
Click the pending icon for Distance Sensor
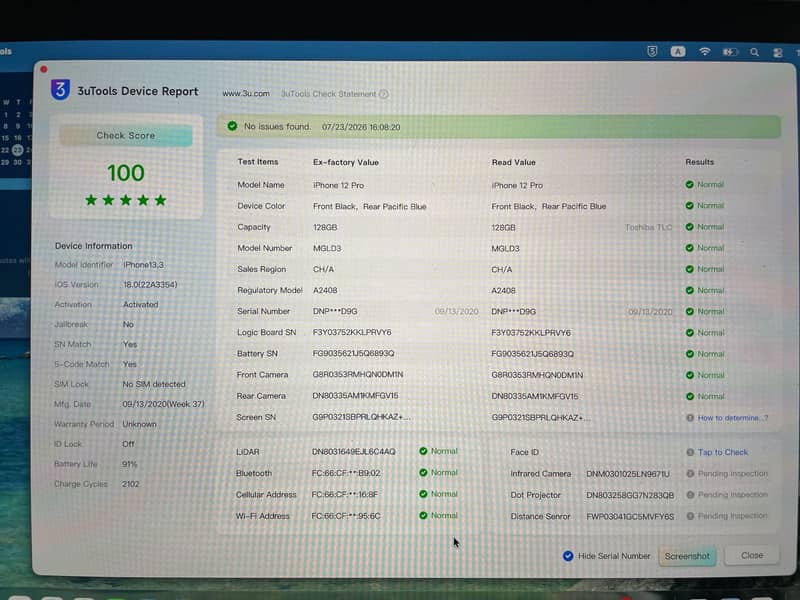coord(690,516)
